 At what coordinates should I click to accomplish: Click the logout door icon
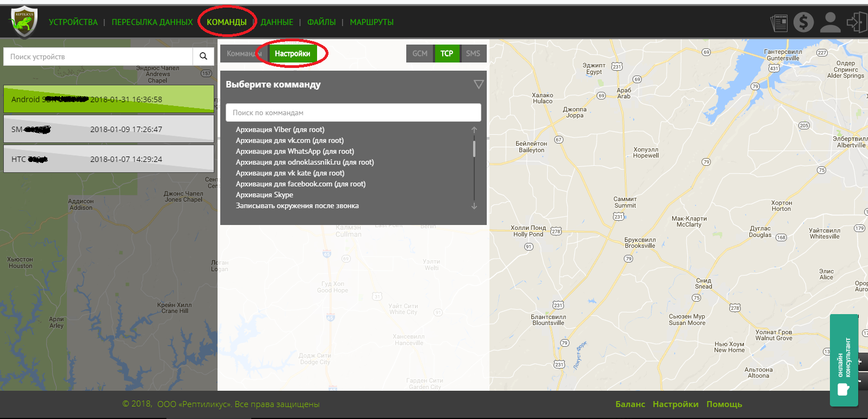click(x=857, y=22)
